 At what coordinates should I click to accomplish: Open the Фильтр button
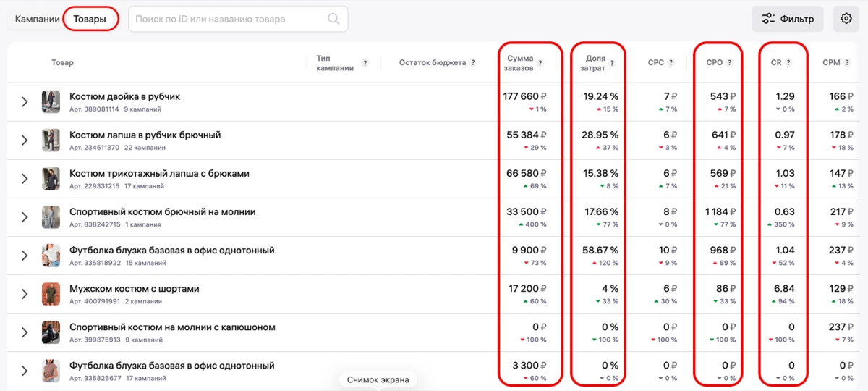pyautogui.click(x=788, y=19)
